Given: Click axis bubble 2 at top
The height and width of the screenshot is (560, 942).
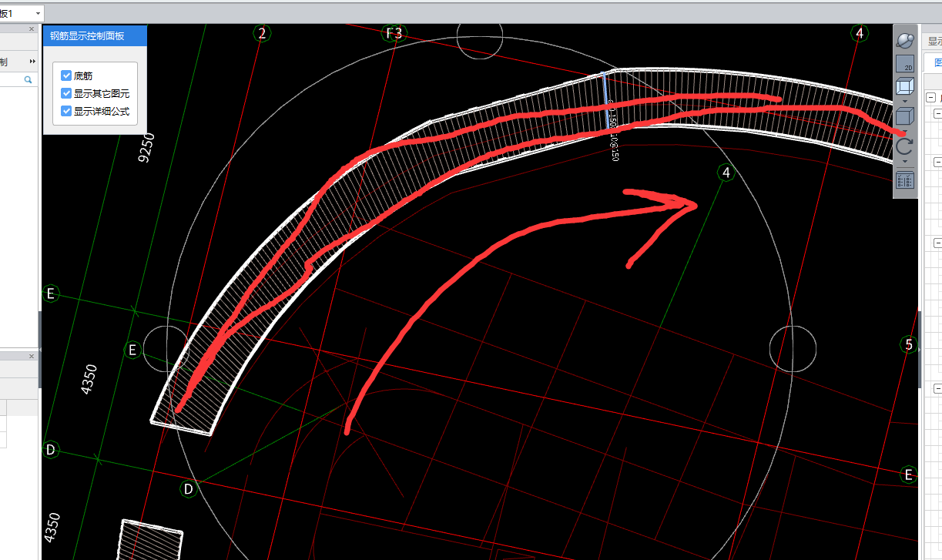Looking at the screenshot, I should pos(262,32).
